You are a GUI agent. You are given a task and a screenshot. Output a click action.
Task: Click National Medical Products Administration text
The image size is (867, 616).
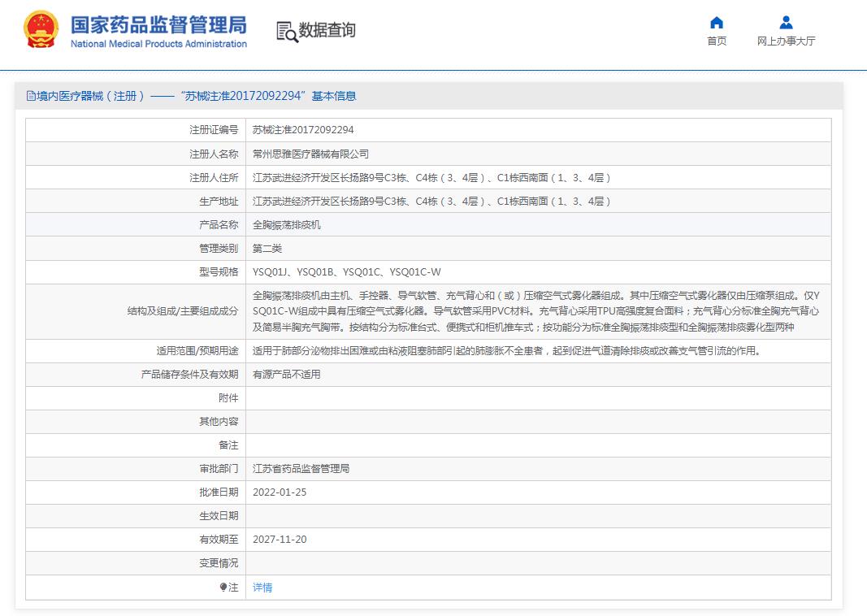[x=158, y=44]
